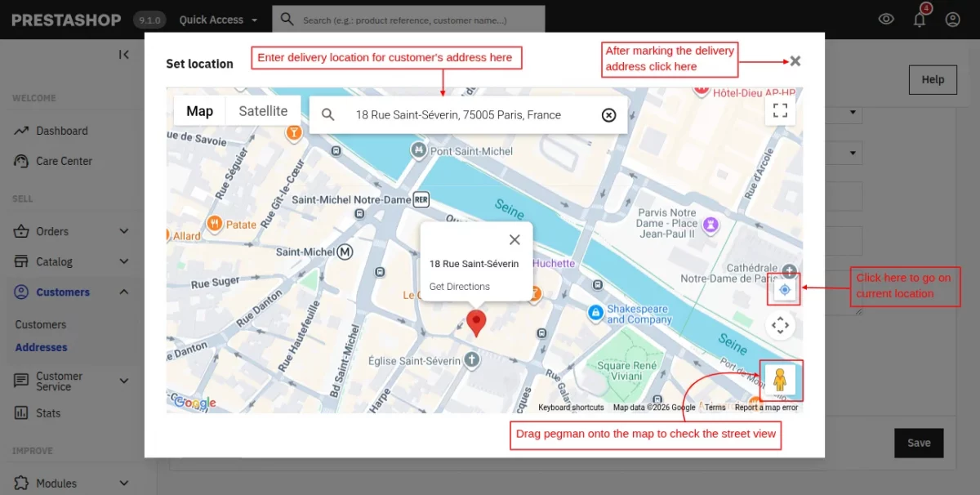
Task: Go to my current location on map
Action: coord(785,289)
